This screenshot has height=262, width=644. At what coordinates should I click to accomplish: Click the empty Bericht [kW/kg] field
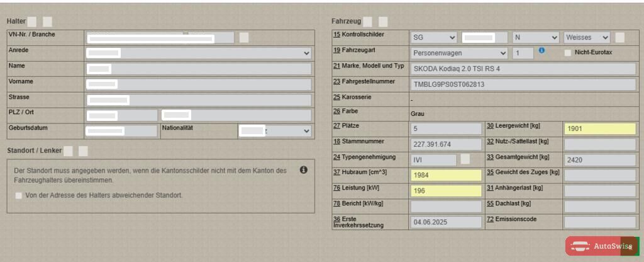[446, 207]
